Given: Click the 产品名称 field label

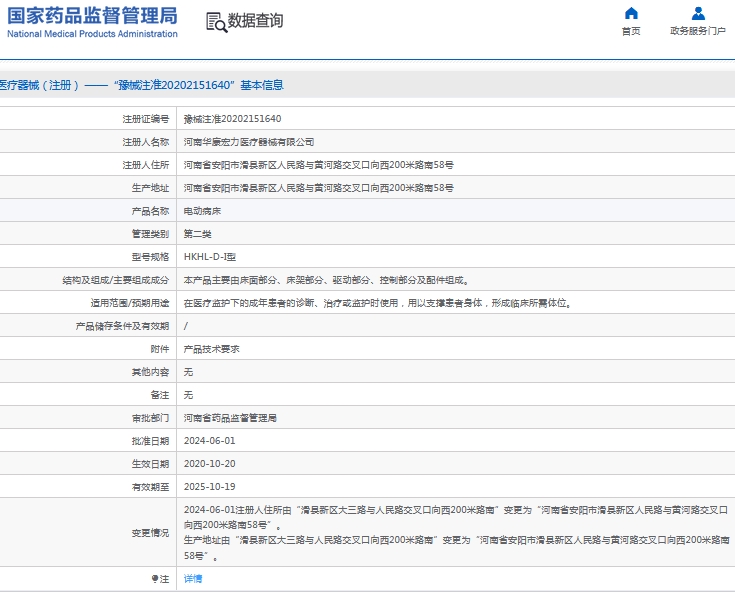Looking at the screenshot, I should click(150, 211).
